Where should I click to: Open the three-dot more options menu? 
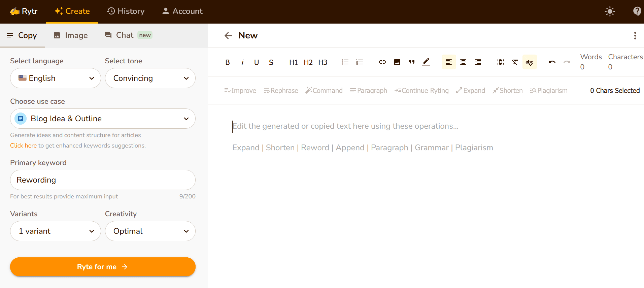tap(635, 36)
